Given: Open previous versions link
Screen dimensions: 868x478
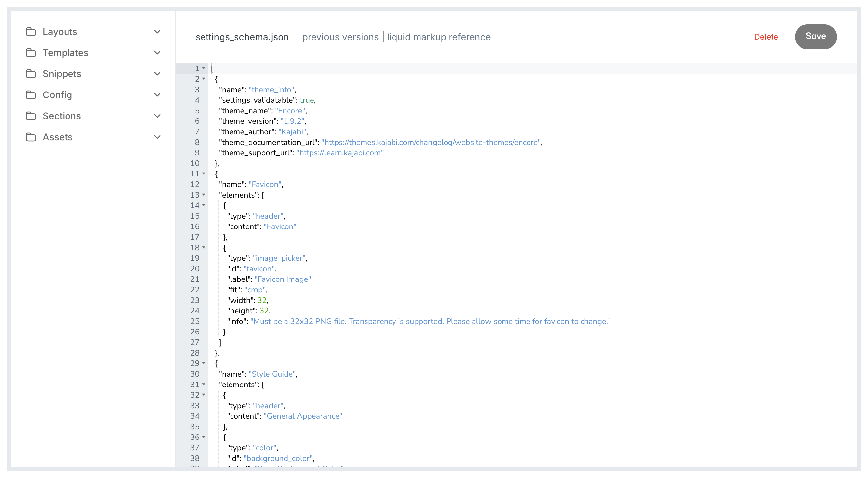Looking at the screenshot, I should [340, 37].
